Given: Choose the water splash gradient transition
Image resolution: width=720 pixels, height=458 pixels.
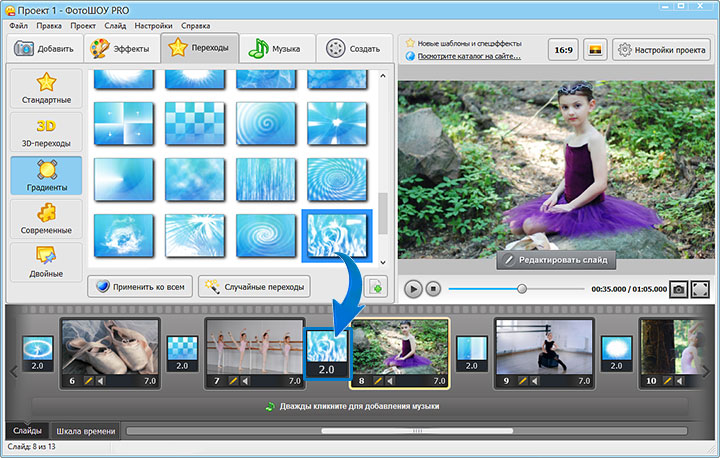Looking at the screenshot, I should tap(124, 235).
